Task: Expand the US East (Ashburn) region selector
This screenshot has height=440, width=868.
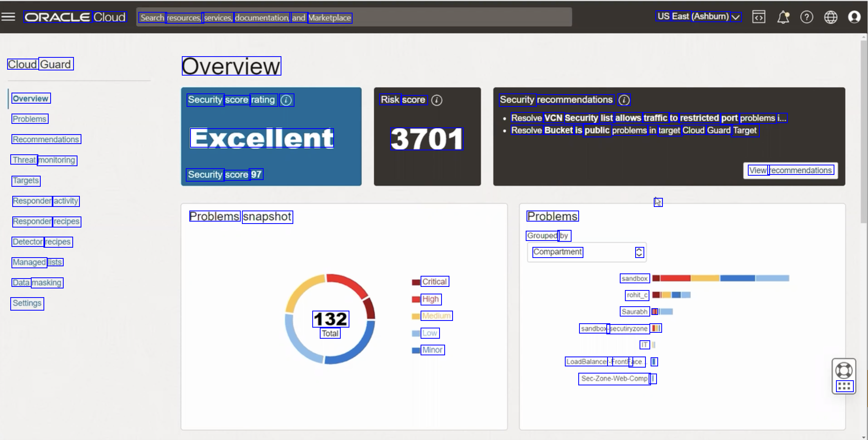Action: coord(698,17)
